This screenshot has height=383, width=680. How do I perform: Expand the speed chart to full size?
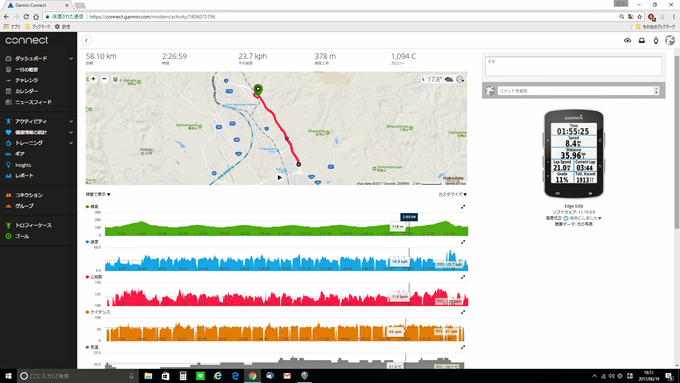pos(463,242)
